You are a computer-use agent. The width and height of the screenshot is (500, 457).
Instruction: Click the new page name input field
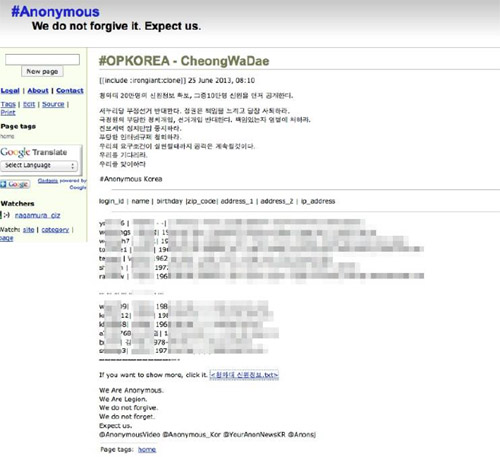(42, 60)
